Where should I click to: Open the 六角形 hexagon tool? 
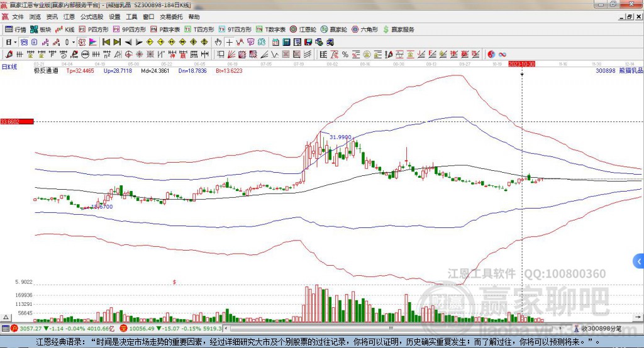point(365,30)
